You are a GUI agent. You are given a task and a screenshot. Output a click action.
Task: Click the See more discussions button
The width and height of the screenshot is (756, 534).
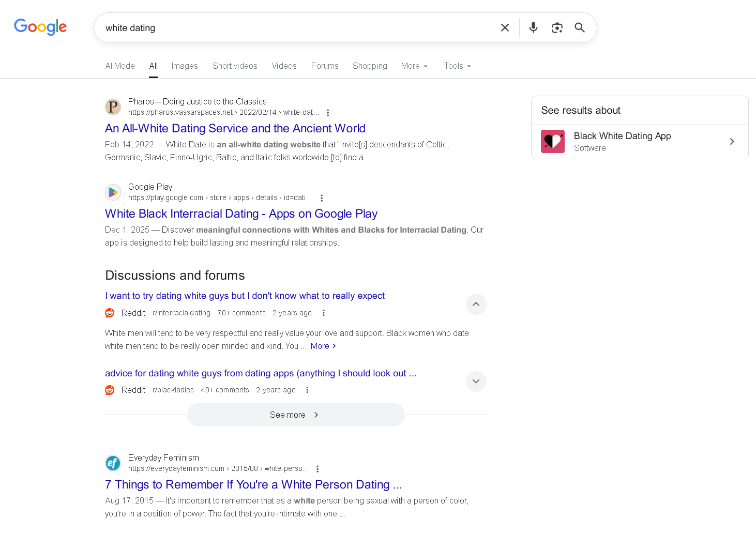(295, 415)
